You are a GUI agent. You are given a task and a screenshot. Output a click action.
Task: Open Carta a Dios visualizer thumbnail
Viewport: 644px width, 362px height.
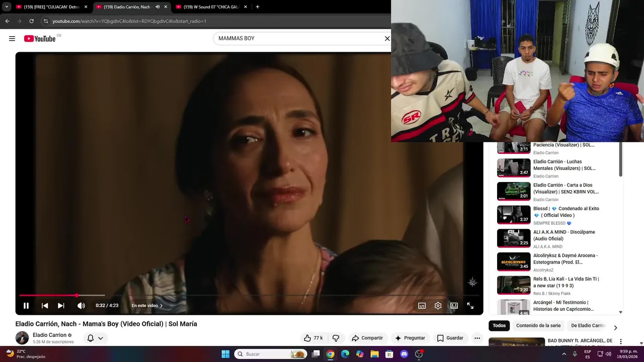point(514,191)
